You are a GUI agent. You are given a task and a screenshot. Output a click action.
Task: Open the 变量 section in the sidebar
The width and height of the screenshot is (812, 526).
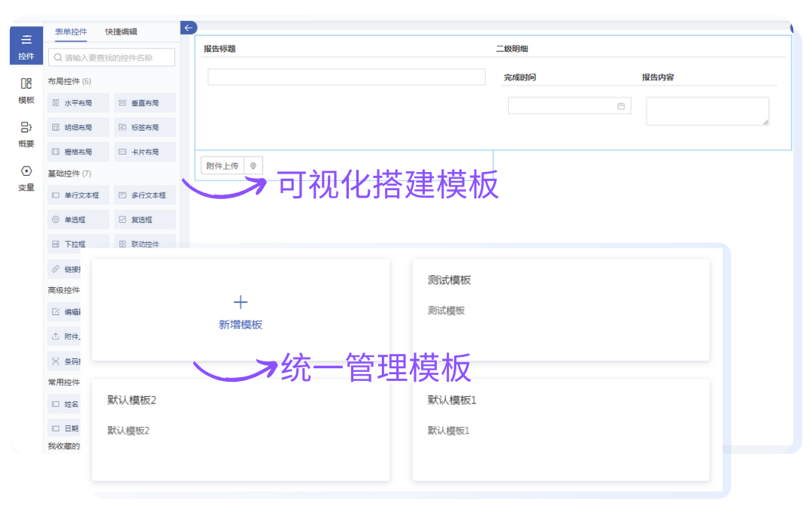pyautogui.click(x=26, y=178)
